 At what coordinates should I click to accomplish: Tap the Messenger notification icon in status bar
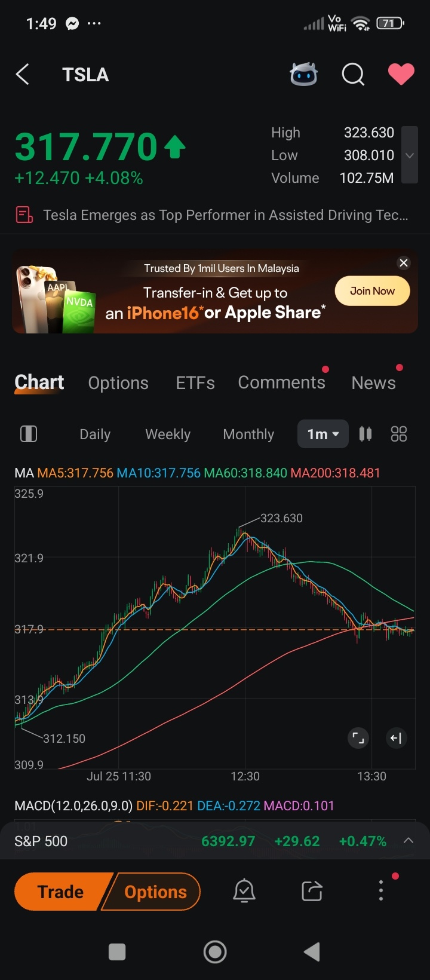click(72, 24)
